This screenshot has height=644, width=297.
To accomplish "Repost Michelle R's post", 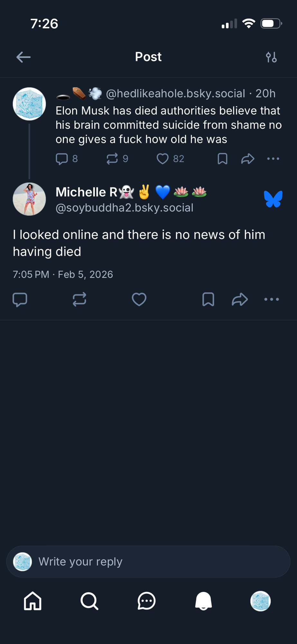I will coord(79,299).
